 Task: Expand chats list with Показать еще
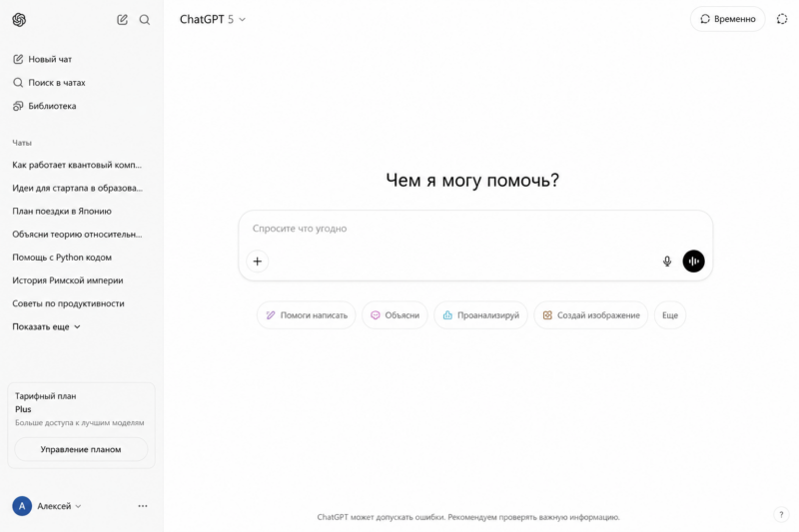click(x=46, y=326)
